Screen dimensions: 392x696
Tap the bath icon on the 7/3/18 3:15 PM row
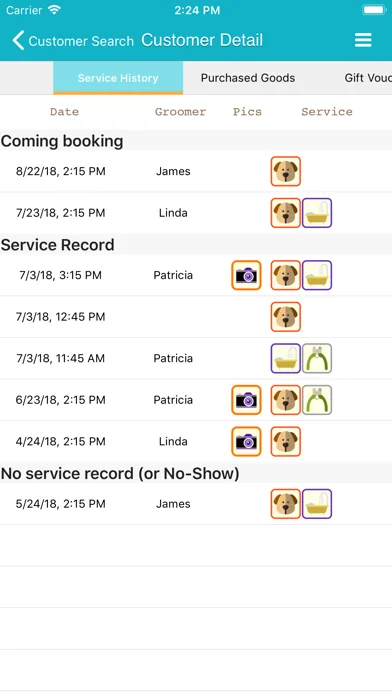[x=317, y=275]
